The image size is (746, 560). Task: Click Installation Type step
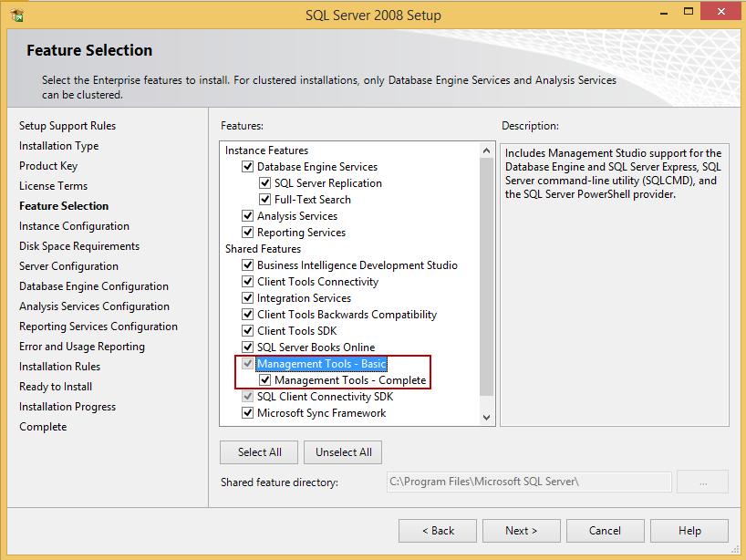59,146
